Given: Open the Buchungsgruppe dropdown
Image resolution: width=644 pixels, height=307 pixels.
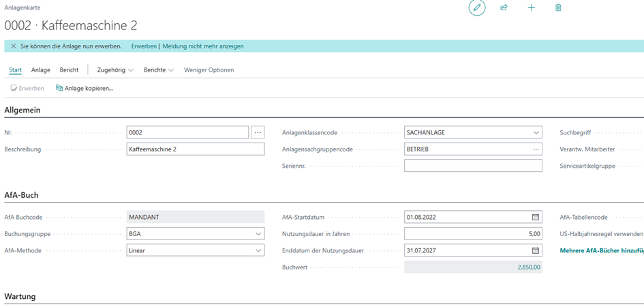Looking at the screenshot, I should point(258,234).
